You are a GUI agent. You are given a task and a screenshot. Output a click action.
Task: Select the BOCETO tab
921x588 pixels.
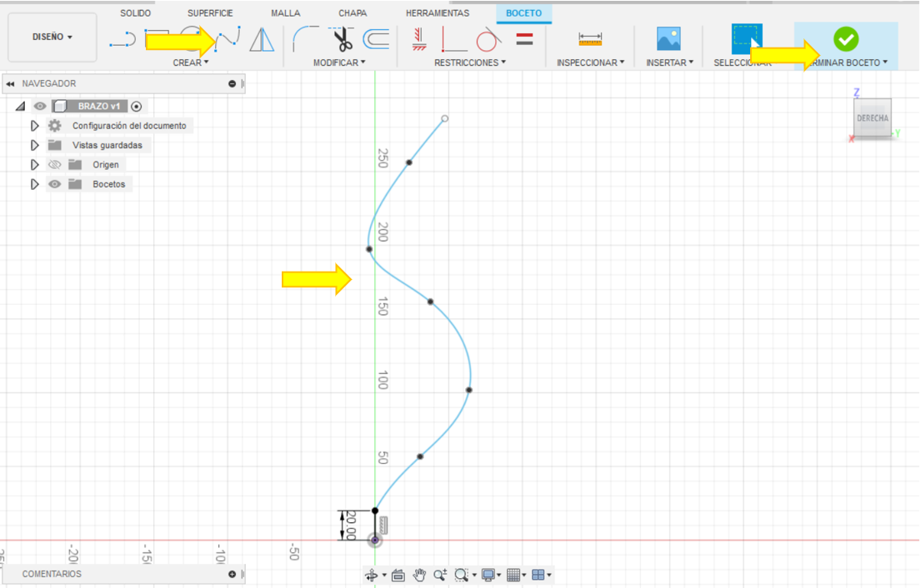click(524, 13)
